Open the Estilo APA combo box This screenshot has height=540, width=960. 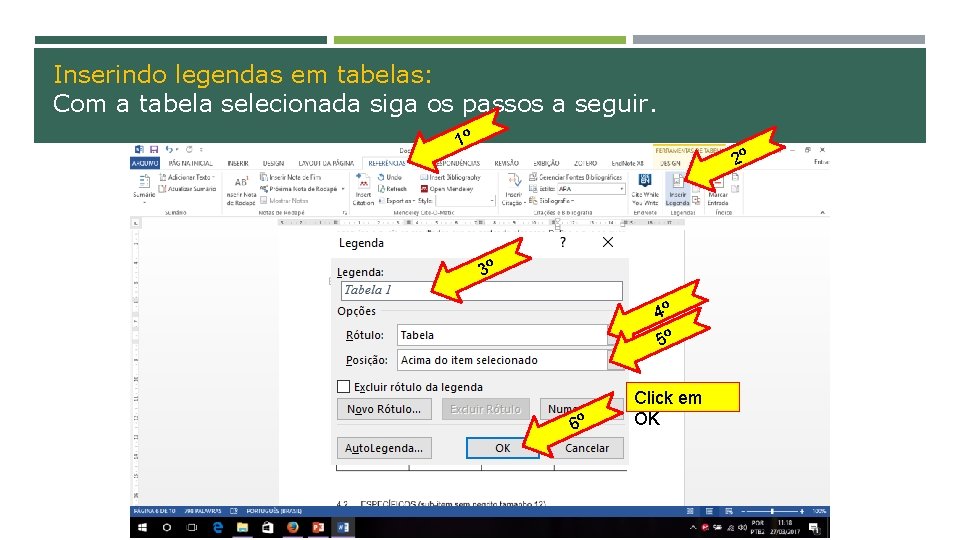[x=591, y=189]
